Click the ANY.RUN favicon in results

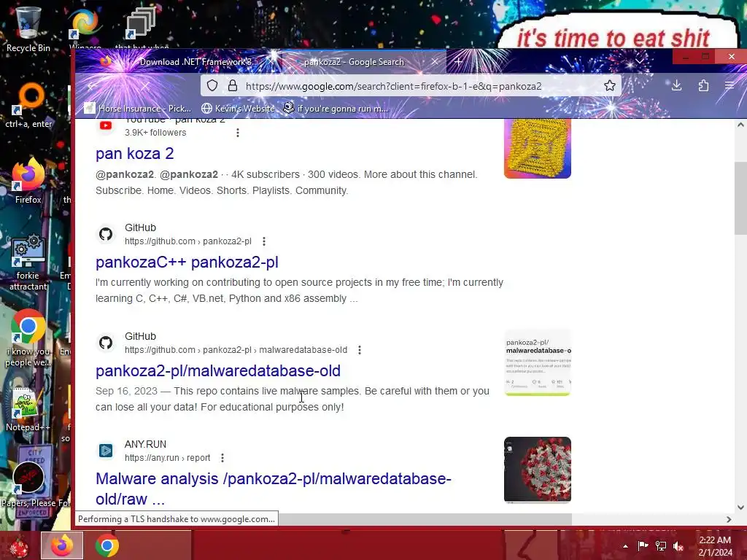(106, 451)
